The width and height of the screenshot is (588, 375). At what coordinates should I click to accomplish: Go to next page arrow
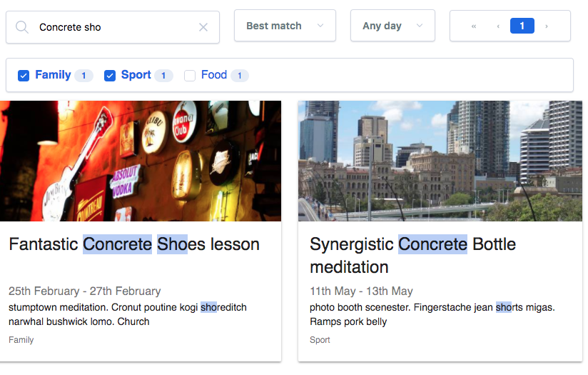[547, 26]
